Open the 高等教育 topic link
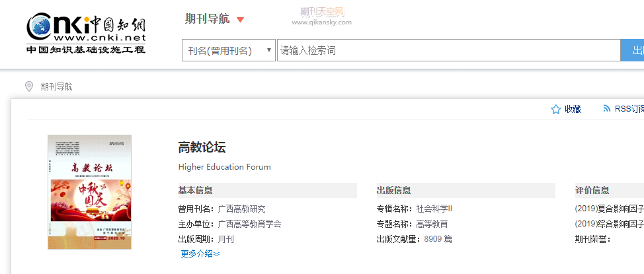 click(432, 224)
